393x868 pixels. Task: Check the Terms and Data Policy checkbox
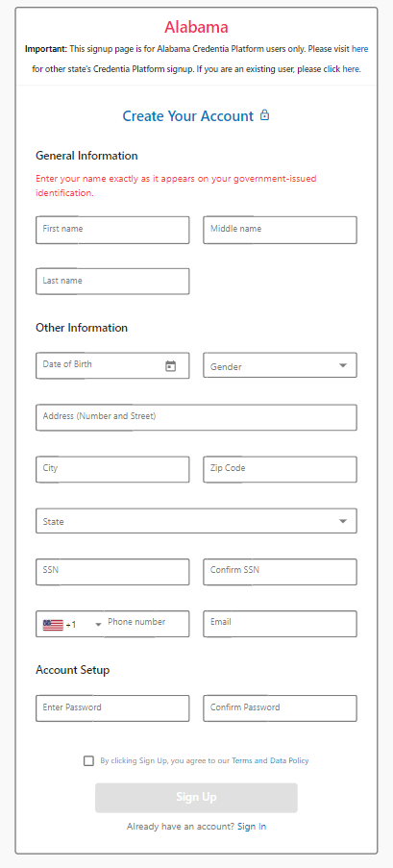click(88, 760)
